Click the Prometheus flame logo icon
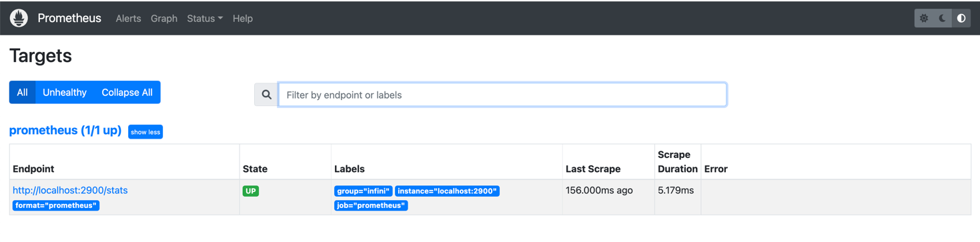 click(x=19, y=18)
